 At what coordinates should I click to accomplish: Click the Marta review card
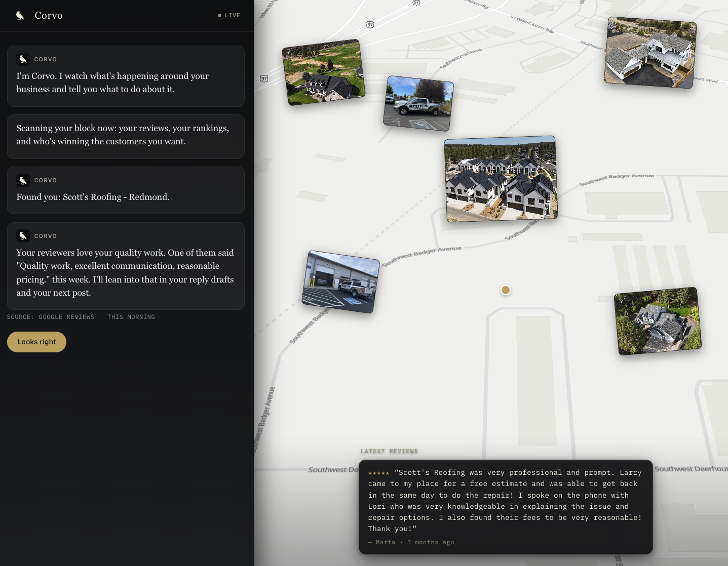pos(506,507)
